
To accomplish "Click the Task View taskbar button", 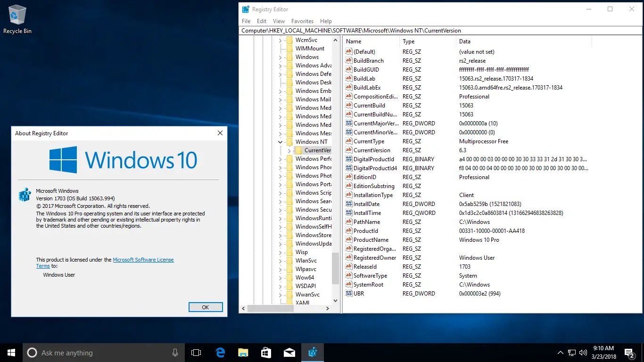I will coord(196,353).
